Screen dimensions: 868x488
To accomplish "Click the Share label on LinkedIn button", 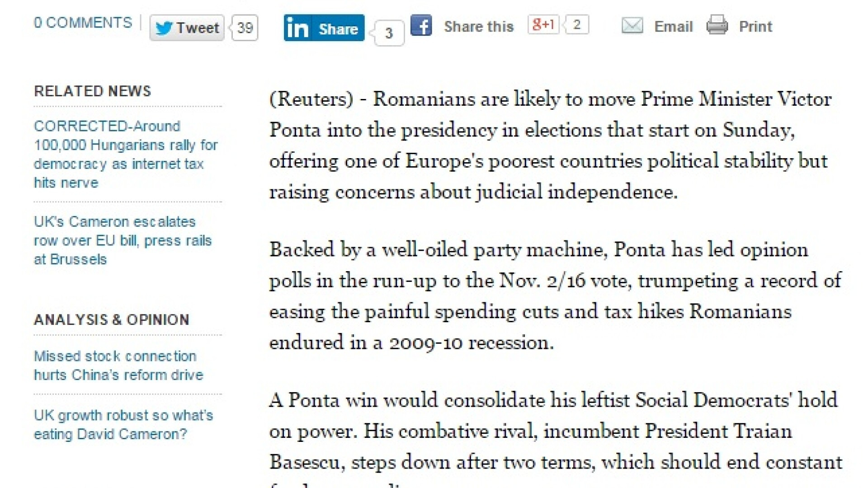I will 339,28.
